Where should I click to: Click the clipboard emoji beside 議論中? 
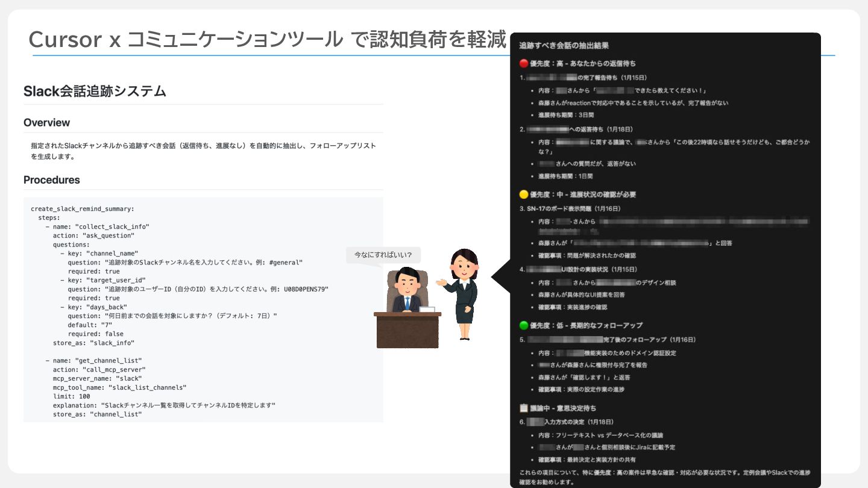(x=523, y=408)
